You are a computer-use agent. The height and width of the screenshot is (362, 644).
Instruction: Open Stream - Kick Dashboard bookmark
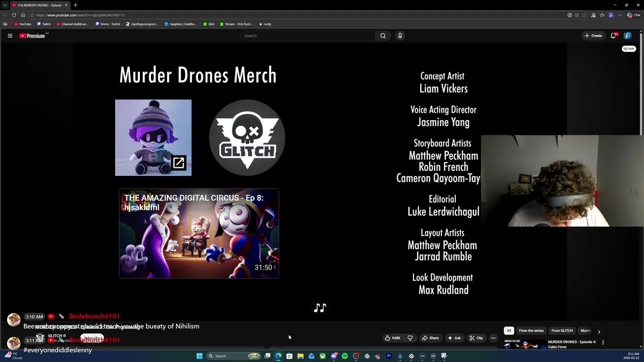pos(236,24)
